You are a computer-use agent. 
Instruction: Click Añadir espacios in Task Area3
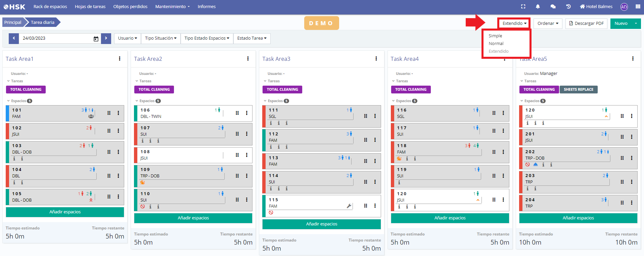tap(321, 224)
